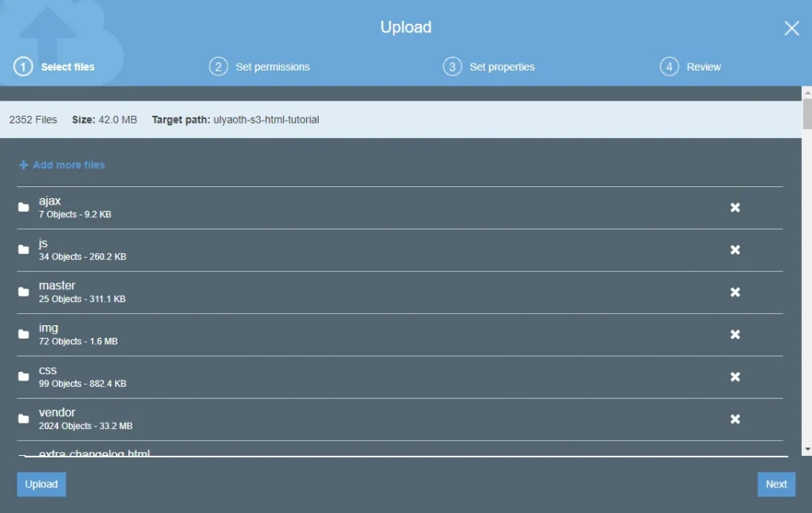Click the plus icon to add files
This screenshot has height=513, width=812.
coord(23,165)
